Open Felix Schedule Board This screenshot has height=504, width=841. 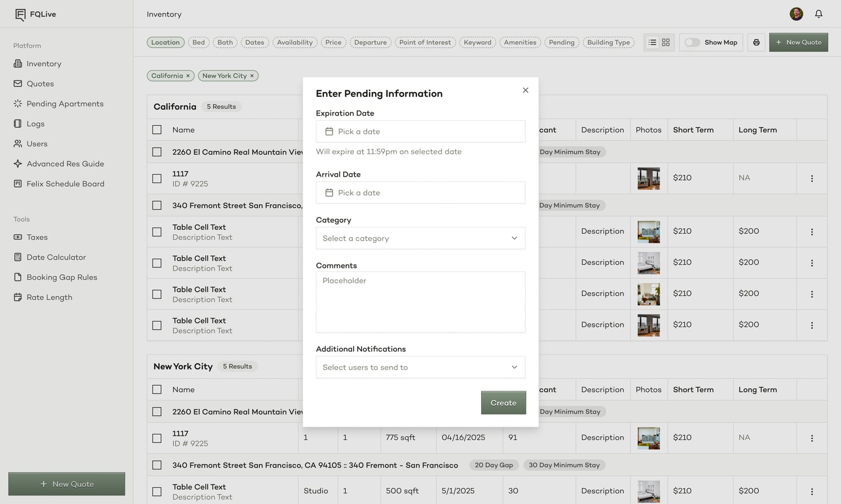[59, 184]
